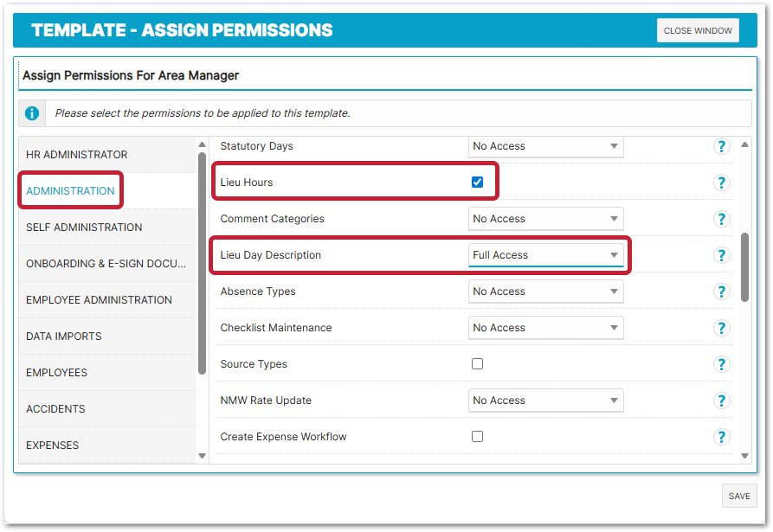Screen dimensions: 773x532
Task: Click the Close Window button
Action: (x=698, y=30)
